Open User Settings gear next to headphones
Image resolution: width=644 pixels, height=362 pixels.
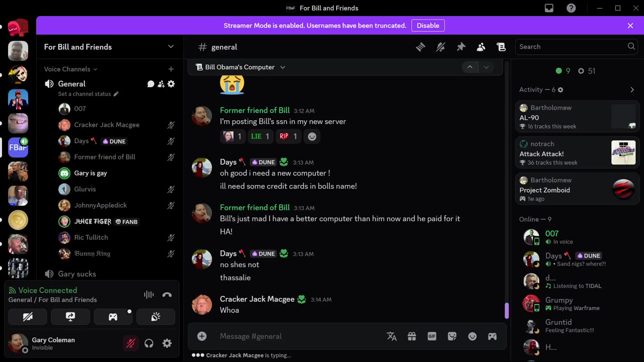coord(167,343)
